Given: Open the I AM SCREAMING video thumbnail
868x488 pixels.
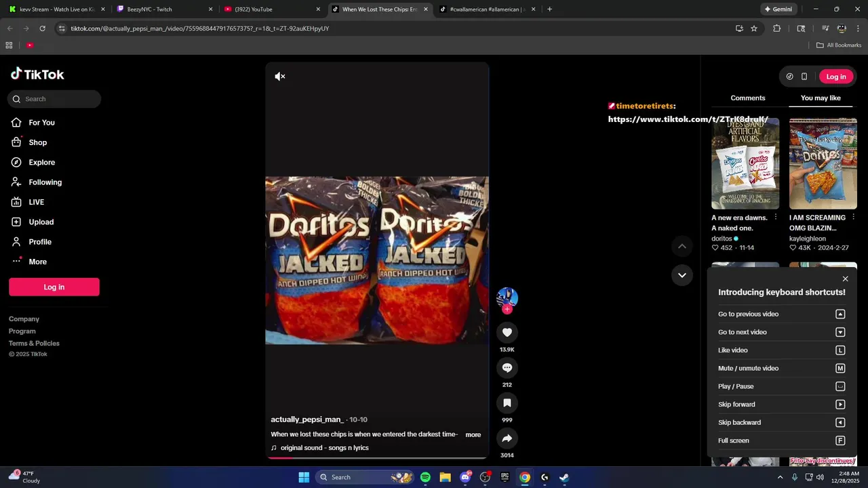Looking at the screenshot, I should [x=823, y=163].
